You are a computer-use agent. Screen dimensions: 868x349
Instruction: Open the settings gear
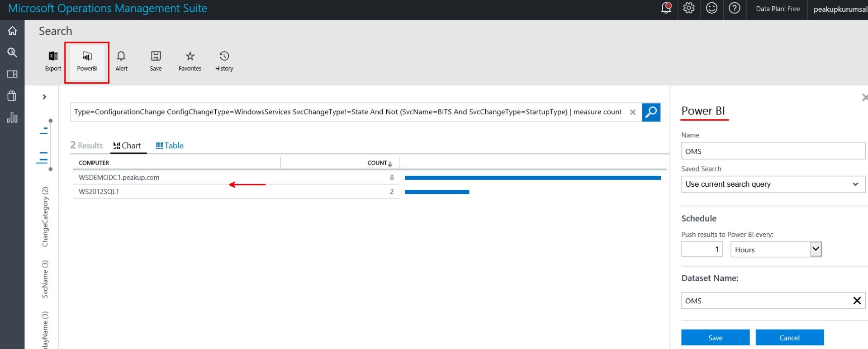[x=689, y=8]
